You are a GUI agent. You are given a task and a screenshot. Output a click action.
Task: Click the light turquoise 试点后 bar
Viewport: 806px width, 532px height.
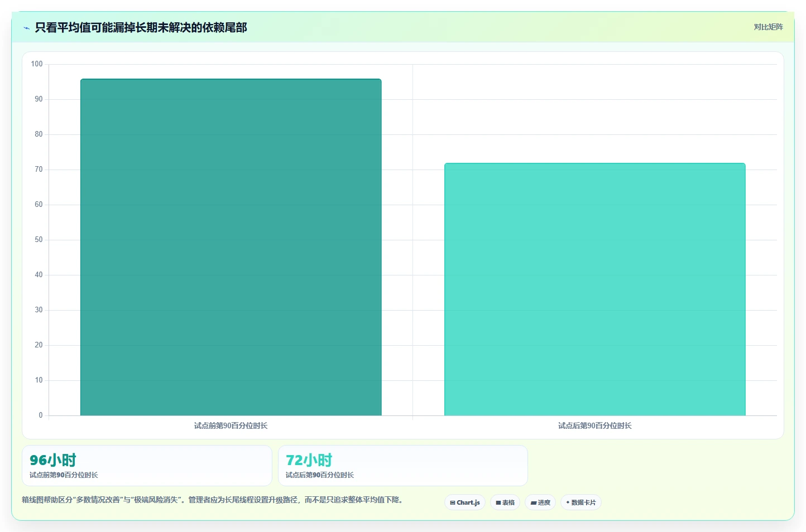pyautogui.click(x=595, y=289)
